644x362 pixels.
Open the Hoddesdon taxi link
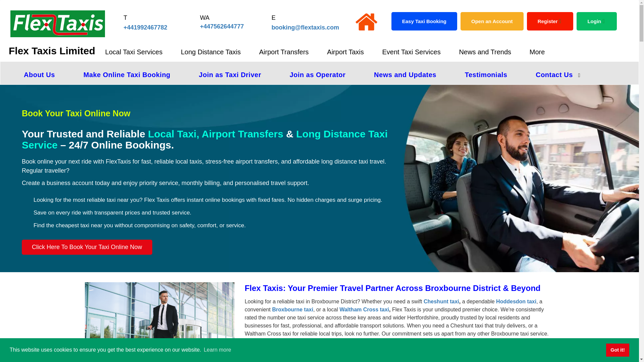pos(516,301)
